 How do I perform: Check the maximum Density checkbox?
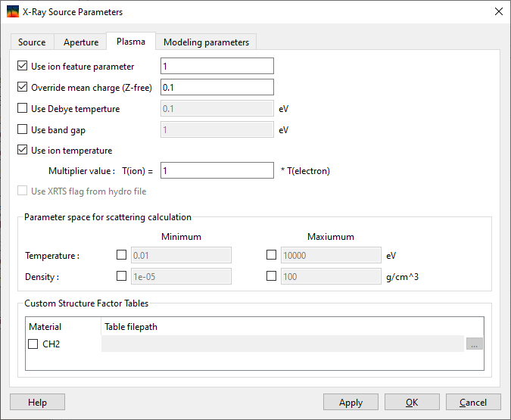pyautogui.click(x=271, y=276)
